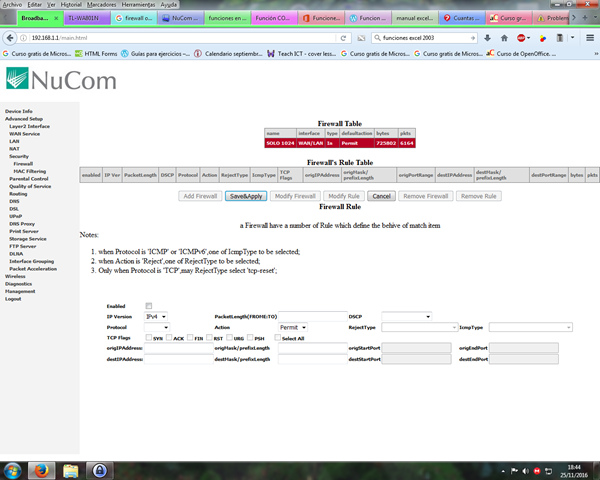Image resolution: width=600 pixels, height=480 pixels.
Task: Check the ACK TCP flag
Action: click(169, 338)
